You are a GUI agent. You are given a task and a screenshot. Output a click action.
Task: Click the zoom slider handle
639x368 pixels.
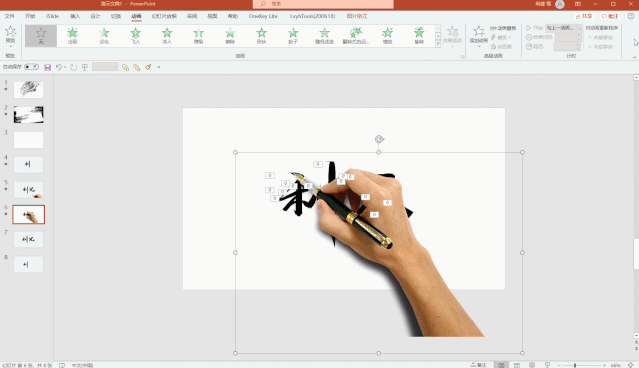[x=575, y=365]
